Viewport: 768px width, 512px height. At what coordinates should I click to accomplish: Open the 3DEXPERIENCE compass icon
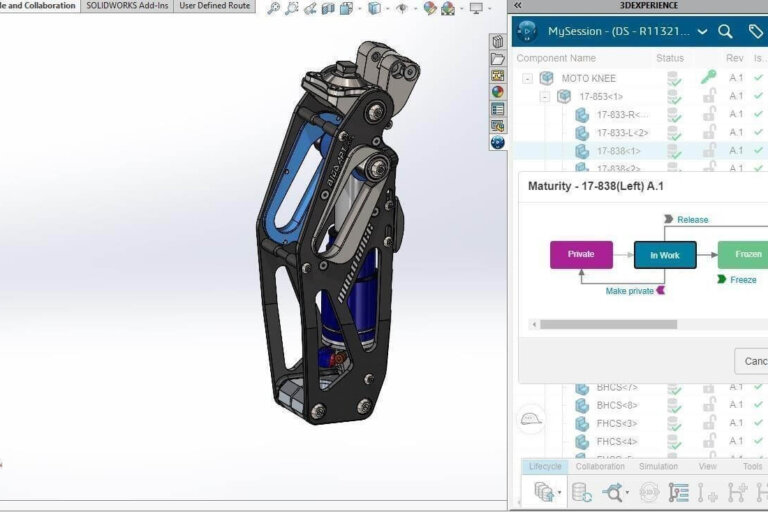click(527, 31)
